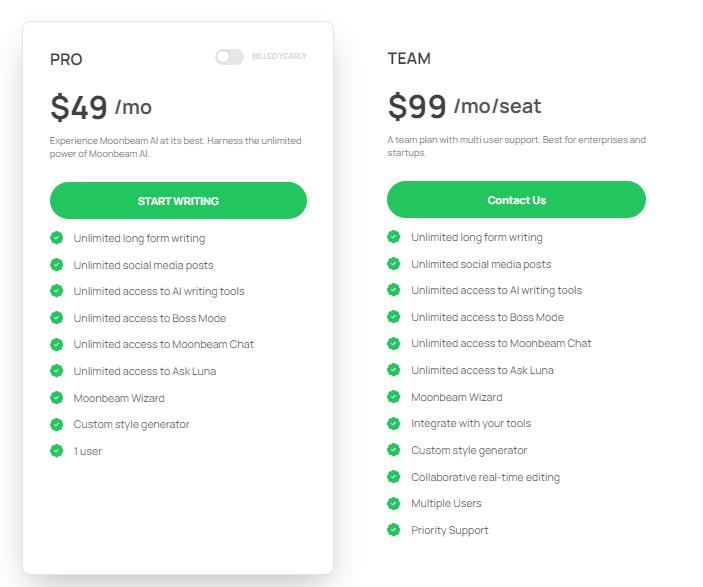This screenshot has height=587, width=703.
Task: Click checkmark beside Integrate with your tools
Action: [394, 424]
